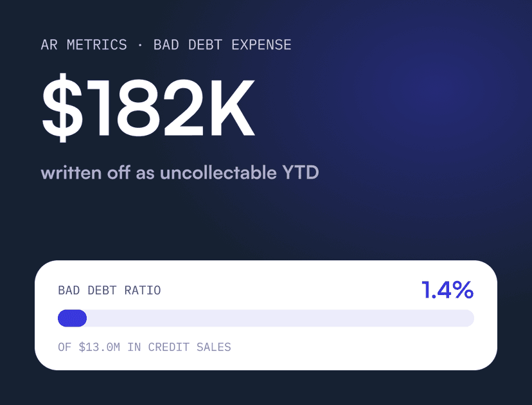Click the white bad debt ratio card
The height and width of the screenshot is (405, 532).
[266, 316]
